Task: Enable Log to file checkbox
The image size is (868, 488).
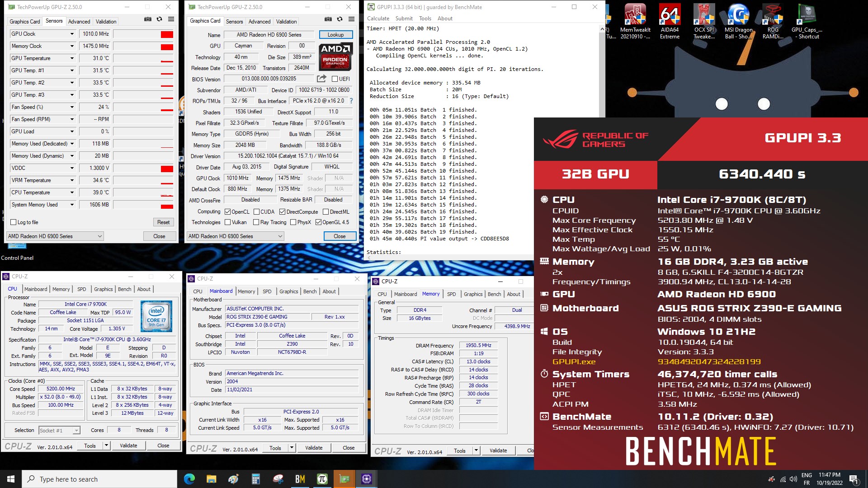Action: coord(14,222)
